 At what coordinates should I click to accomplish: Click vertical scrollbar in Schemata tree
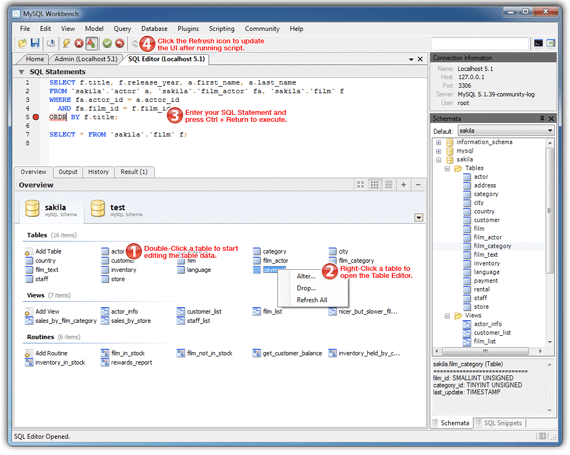[550, 211]
